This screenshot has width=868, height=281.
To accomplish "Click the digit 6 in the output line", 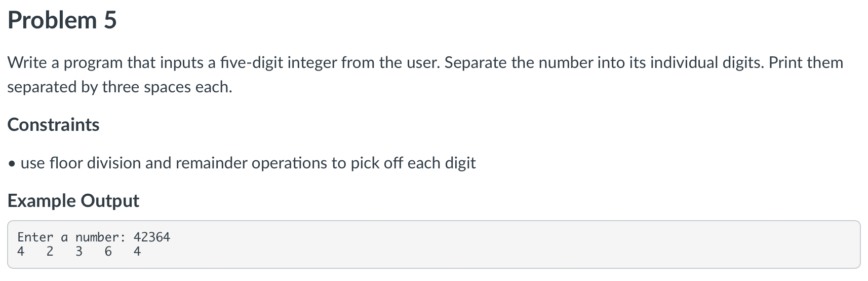I will point(108,252).
